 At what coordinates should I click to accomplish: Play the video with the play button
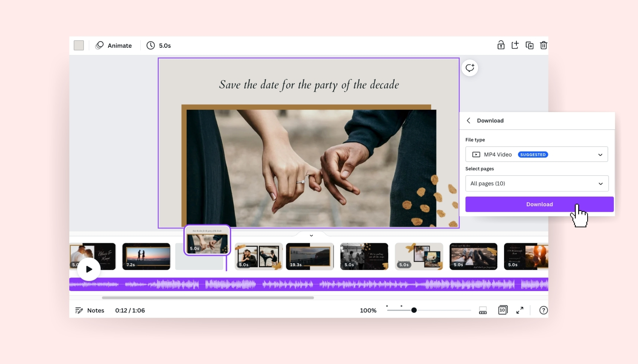point(89,269)
